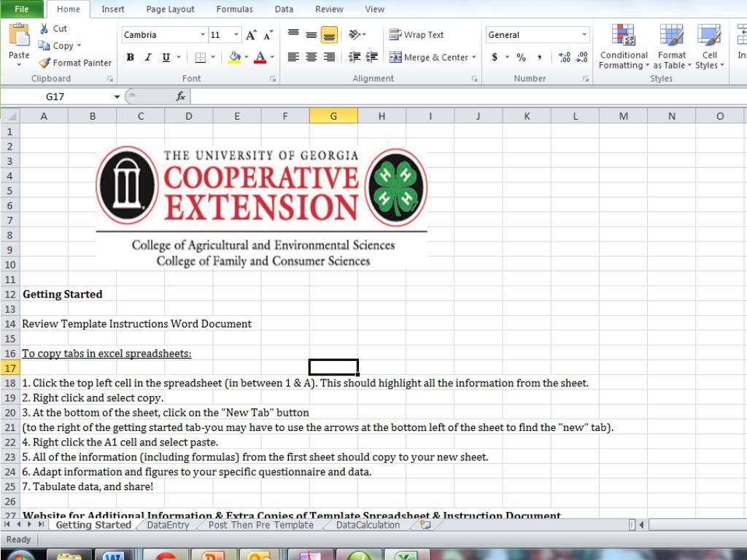The width and height of the screenshot is (747, 560).
Task: Apply cell borders with the Borders icon
Action: pyautogui.click(x=201, y=57)
